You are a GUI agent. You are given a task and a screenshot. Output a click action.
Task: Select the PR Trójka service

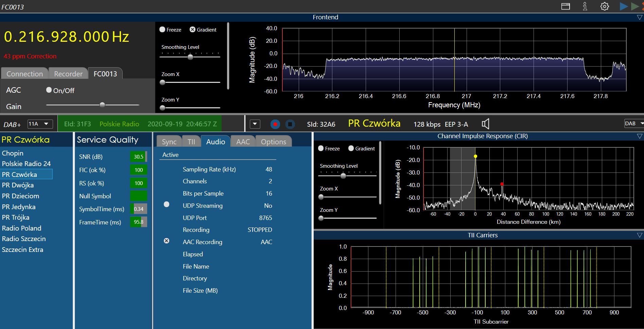(16, 217)
